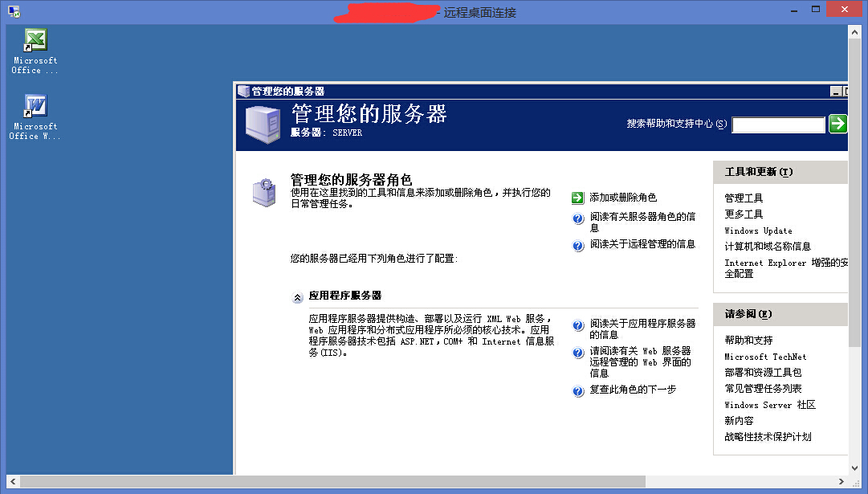The image size is (868, 494).
Task: Click the 管理您的服务器角色 heading
Action: [351, 179]
